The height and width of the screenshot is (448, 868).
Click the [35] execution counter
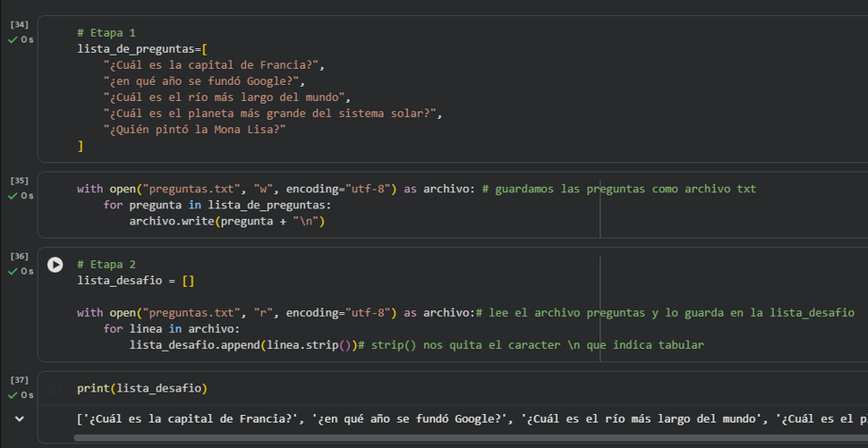[20, 180]
